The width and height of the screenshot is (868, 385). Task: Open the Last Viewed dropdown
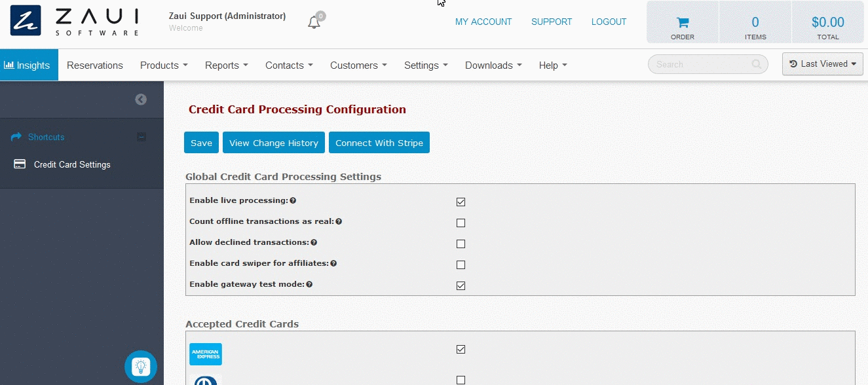pos(823,64)
